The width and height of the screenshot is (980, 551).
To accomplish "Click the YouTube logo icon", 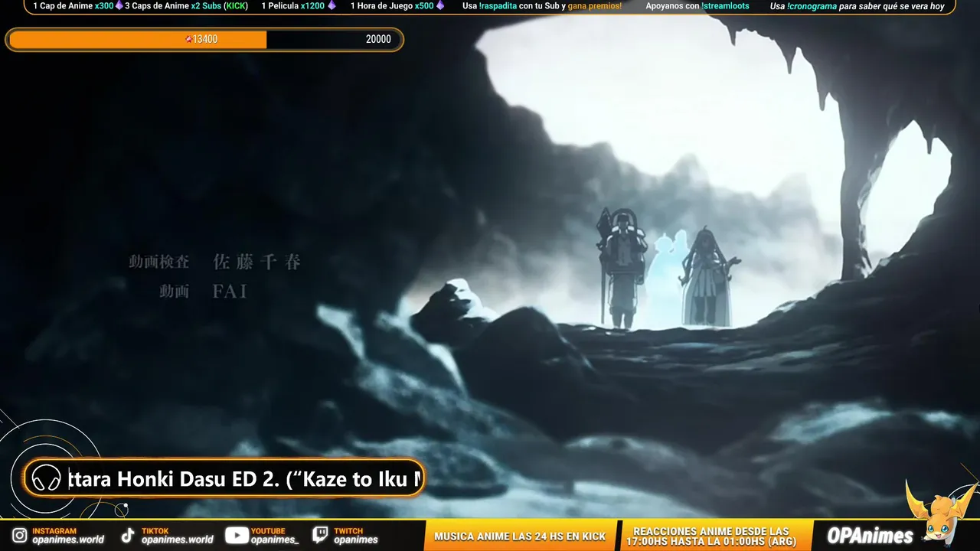I will coord(237,536).
